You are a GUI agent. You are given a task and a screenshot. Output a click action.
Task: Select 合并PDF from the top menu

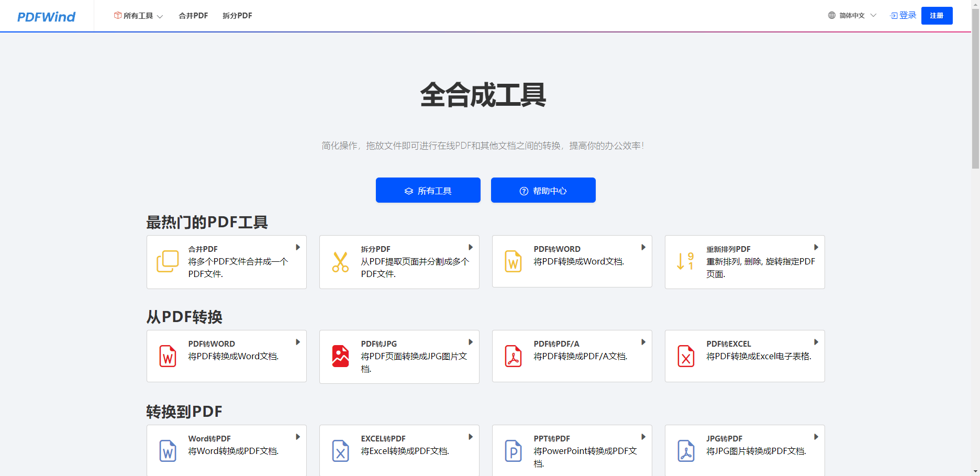tap(192, 16)
